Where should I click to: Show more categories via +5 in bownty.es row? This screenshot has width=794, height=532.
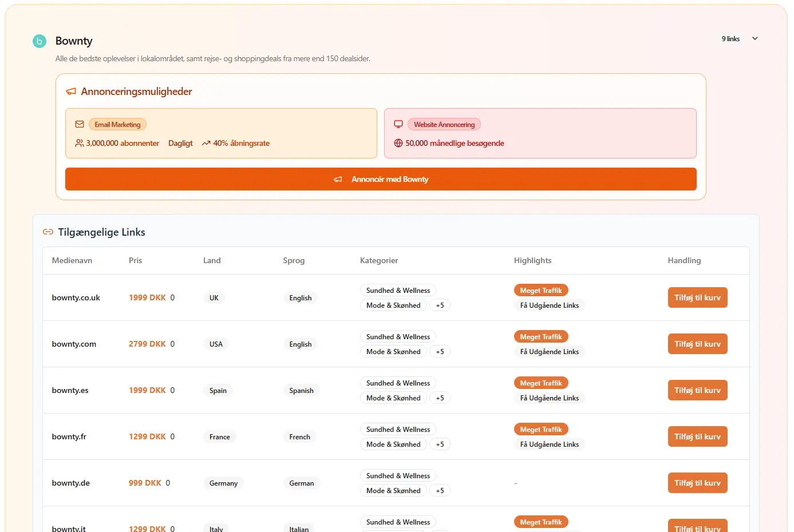(x=440, y=398)
